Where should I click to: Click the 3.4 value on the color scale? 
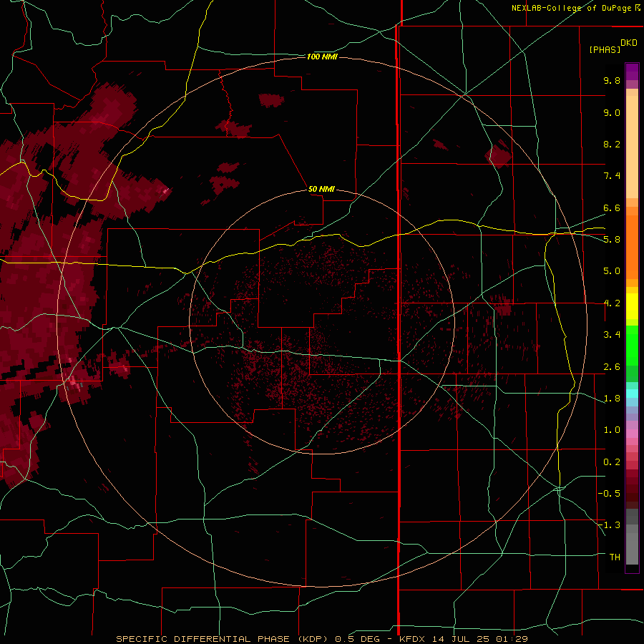(x=612, y=335)
